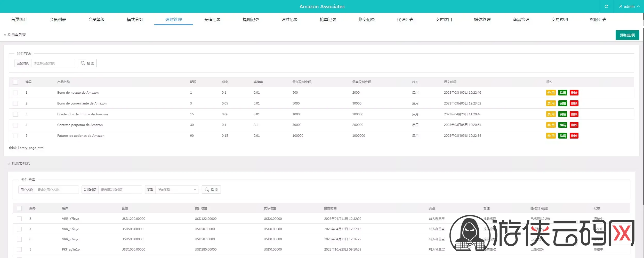Check the box for the PKF_ay5n1p record

coord(19,249)
